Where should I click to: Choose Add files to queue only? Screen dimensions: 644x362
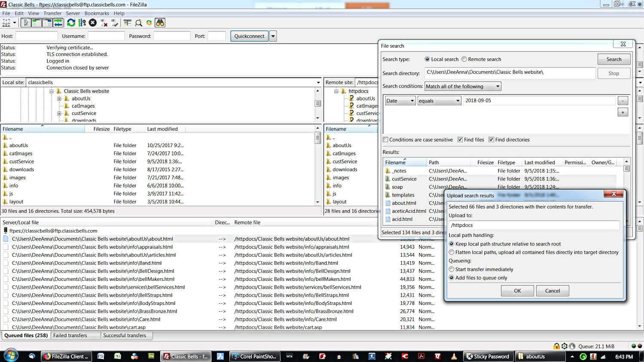click(452, 278)
